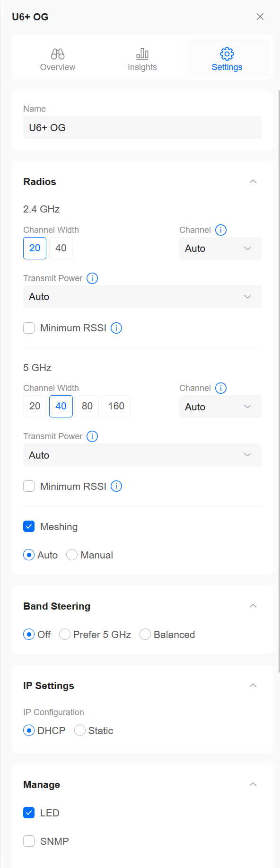This screenshot has width=280, height=868.
Task: Click info icon next to 5 GHz Channel
Action: [x=221, y=388]
